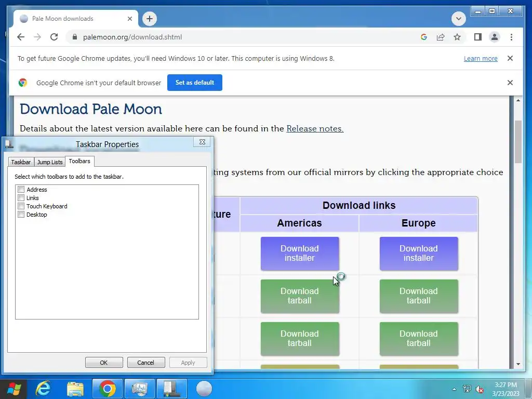Click Set as default button

(195, 83)
